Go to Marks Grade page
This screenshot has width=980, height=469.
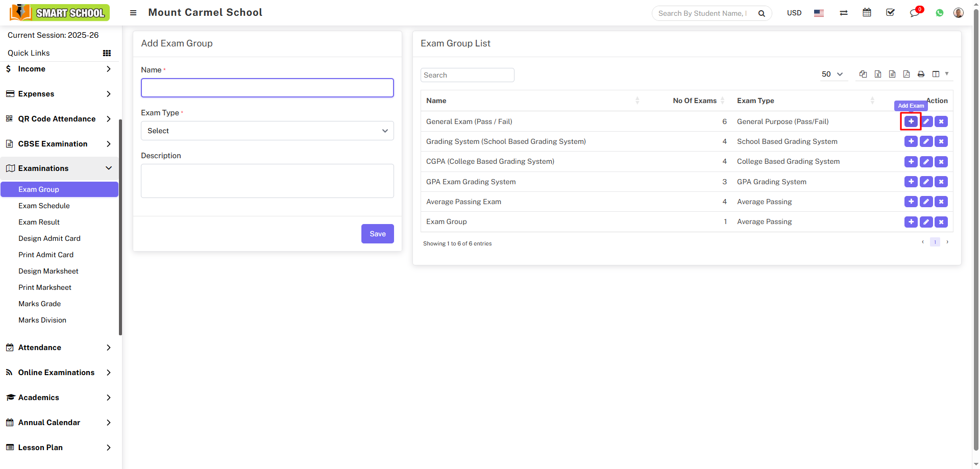coord(39,304)
